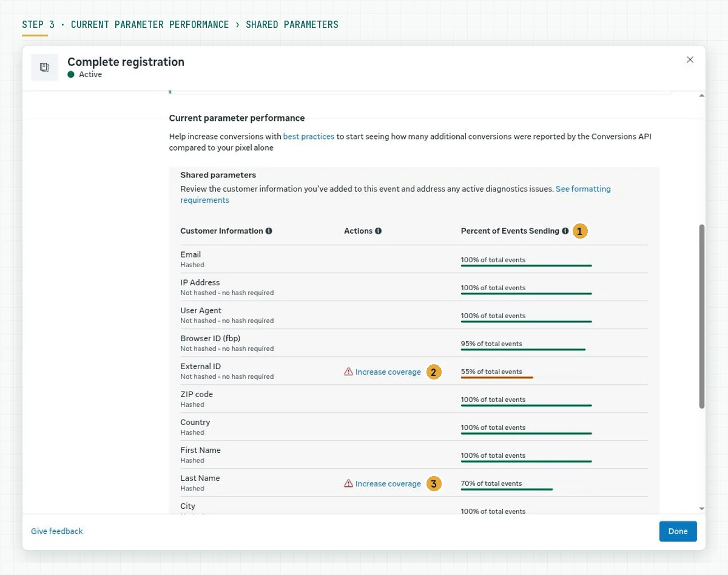Click the Complete registration title
Image resolution: width=728 pixels, height=575 pixels.
tap(126, 62)
